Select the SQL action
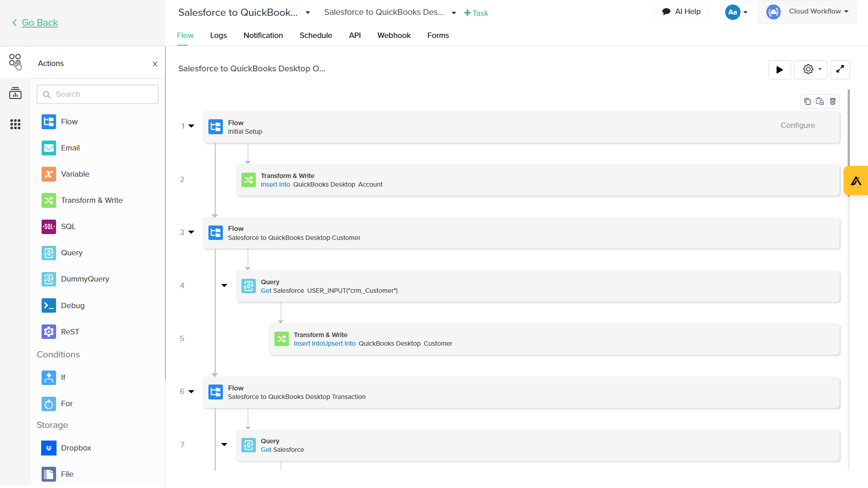The width and height of the screenshot is (868, 488). coord(68,226)
